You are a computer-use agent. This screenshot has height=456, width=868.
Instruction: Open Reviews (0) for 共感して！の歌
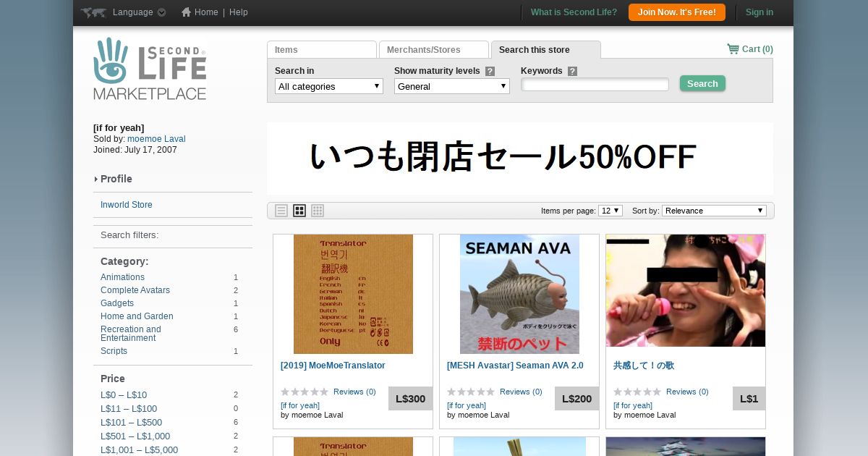pyautogui.click(x=687, y=392)
